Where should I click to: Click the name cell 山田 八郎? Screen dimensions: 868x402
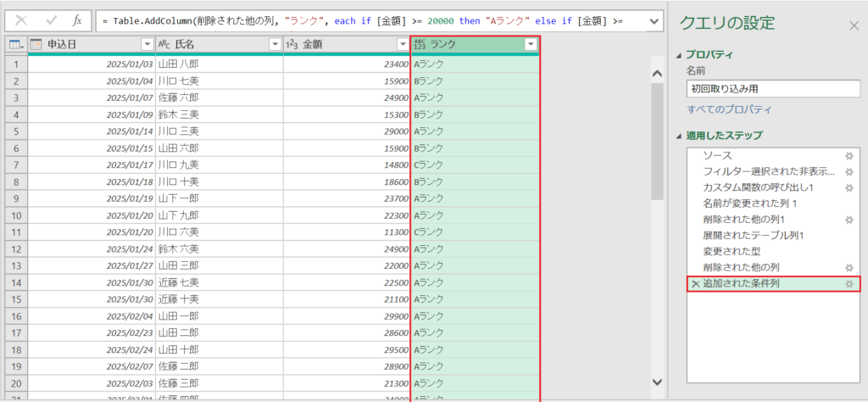pyautogui.click(x=220, y=64)
